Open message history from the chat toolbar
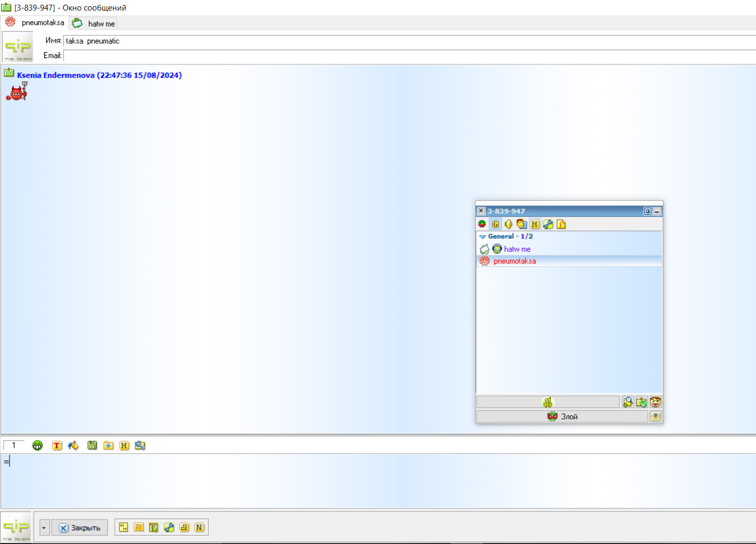 pyautogui.click(x=124, y=445)
